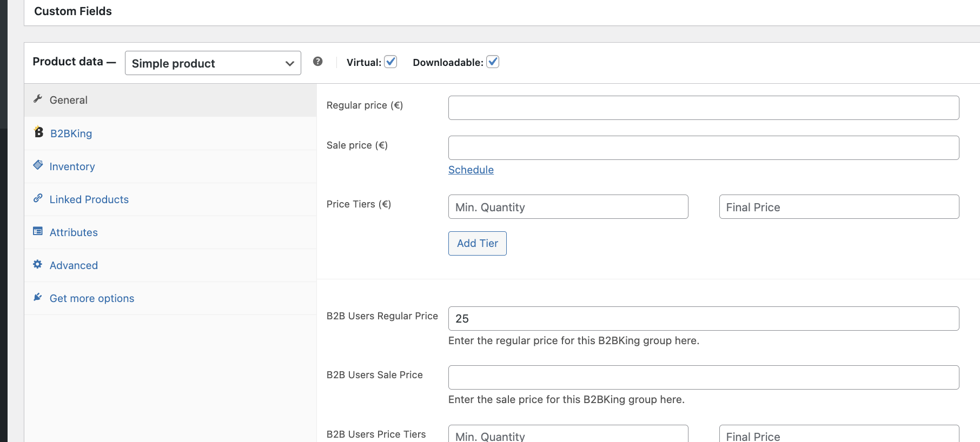Click 'Enter the regular price for this B2BKing group here.'
This screenshot has height=442, width=980.
point(574,340)
